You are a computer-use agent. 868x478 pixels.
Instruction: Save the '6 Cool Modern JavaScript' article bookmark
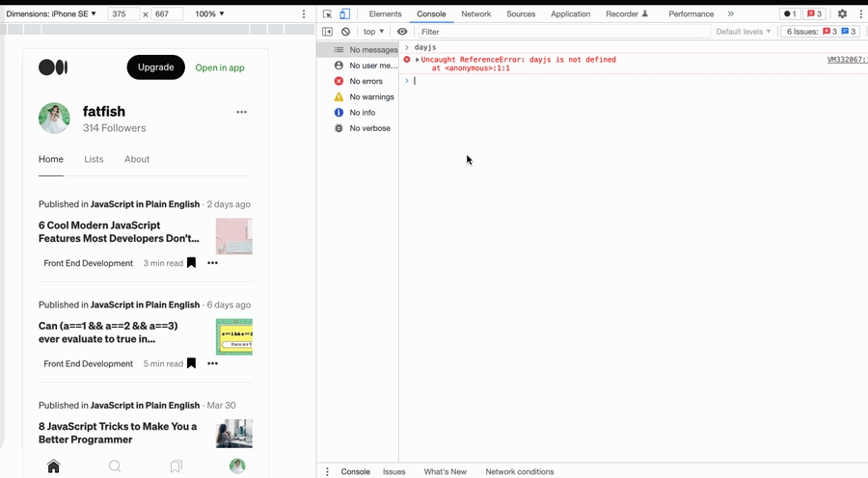click(191, 263)
